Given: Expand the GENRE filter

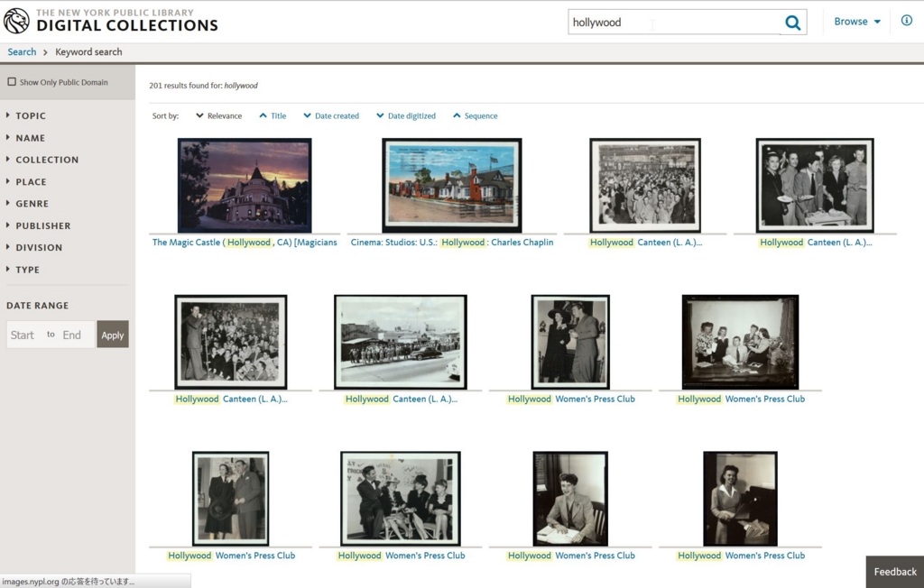Looking at the screenshot, I should point(32,203).
